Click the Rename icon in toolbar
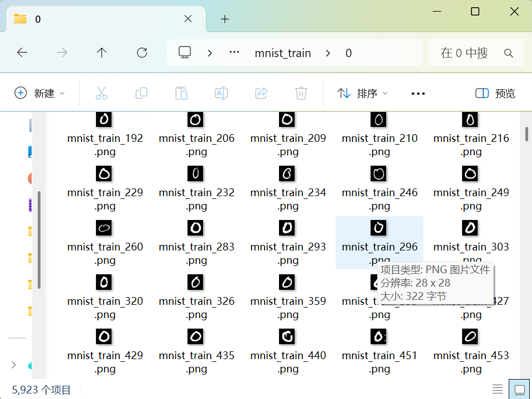Viewport: 532px width, 399px height. [x=221, y=93]
